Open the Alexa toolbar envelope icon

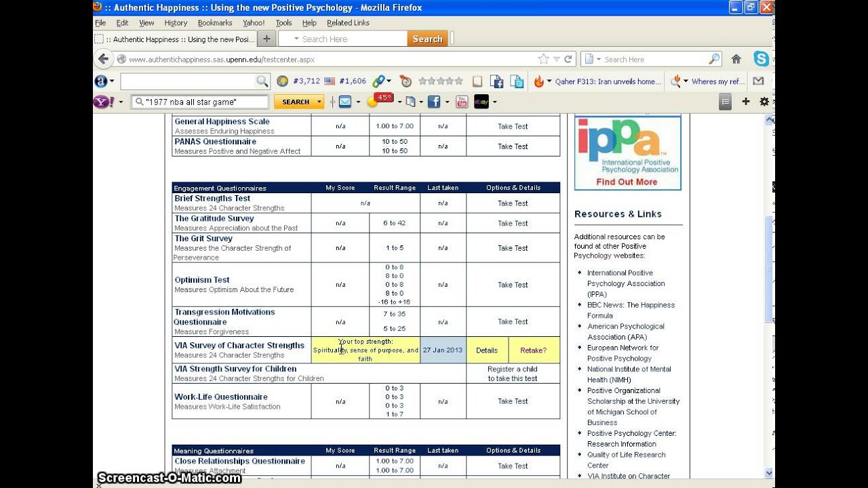(758, 81)
